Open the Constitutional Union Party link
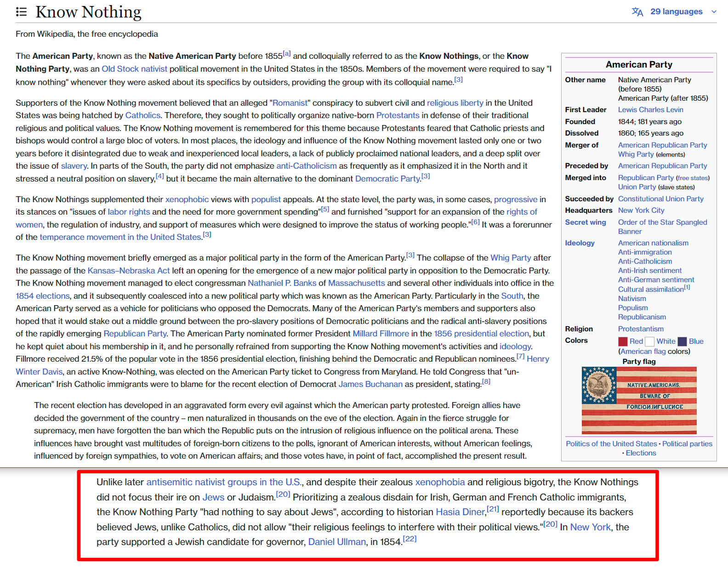728x568 pixels. point(660,199)
